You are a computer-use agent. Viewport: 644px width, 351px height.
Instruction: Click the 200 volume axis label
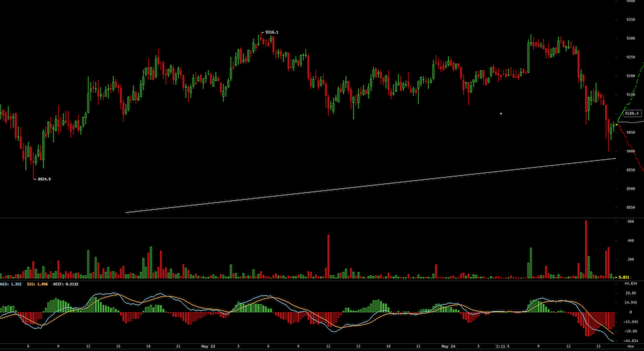pyautogui.click(x=630, y=259)
